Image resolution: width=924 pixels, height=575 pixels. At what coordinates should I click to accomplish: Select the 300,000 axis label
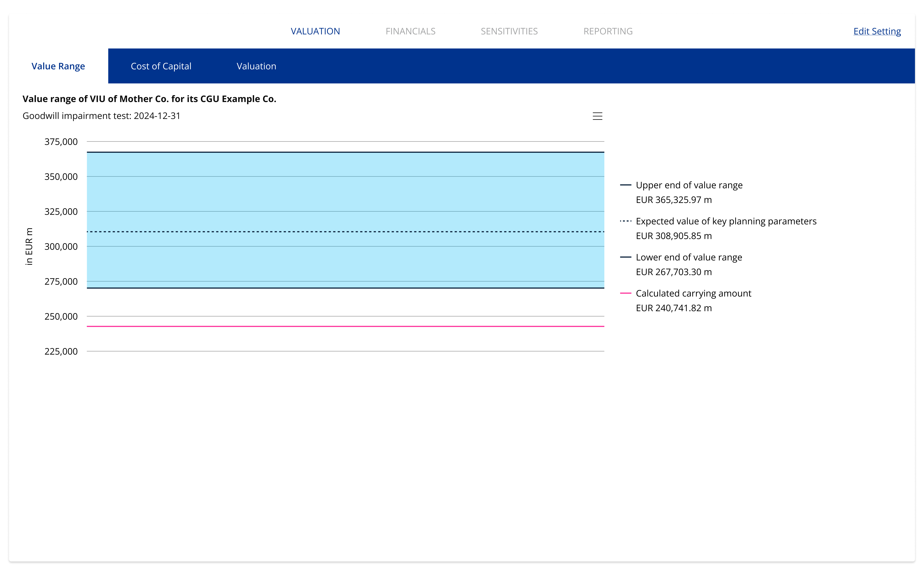pyautogui.click(x=61, y=247)
